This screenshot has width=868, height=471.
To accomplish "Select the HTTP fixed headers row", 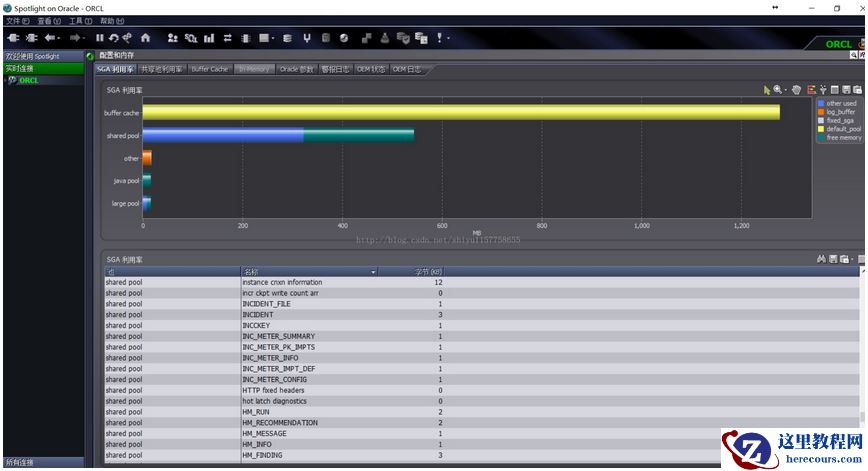I will [x=482, y=390].
